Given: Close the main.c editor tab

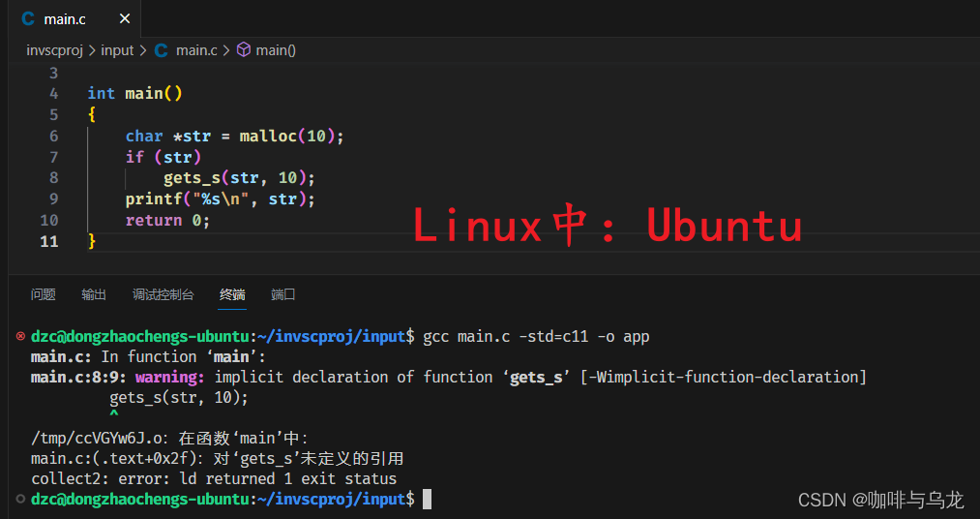Looking at the screenshot, I should point(125,18).
